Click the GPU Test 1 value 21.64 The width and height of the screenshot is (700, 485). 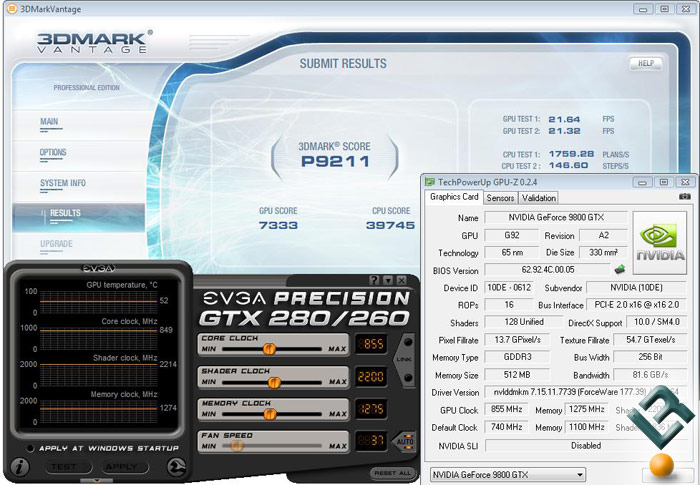[x=564, y=119]
